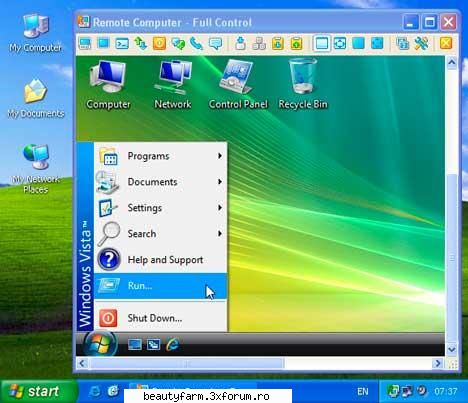Click the vertical scrollbar down arrow
This screenshot has height=403, width=468.
[452, 350]
